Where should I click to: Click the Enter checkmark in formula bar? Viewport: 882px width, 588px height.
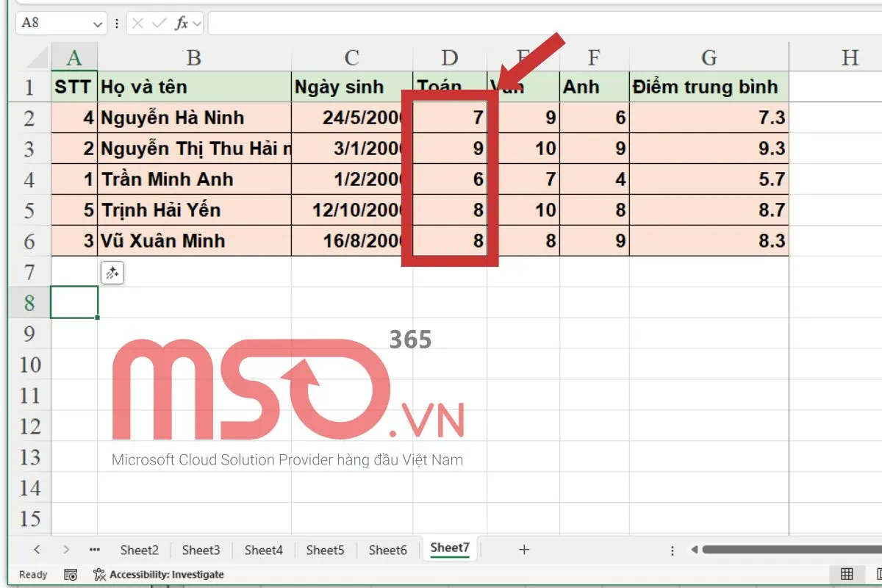(158, 24)
